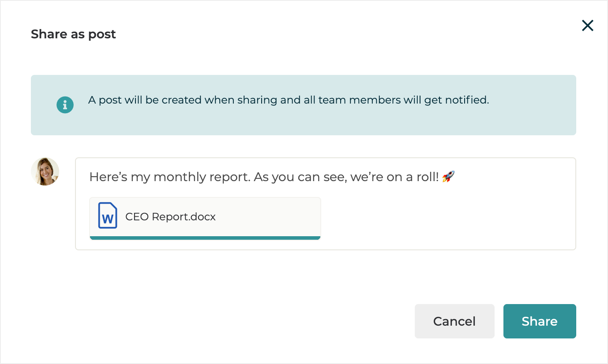
Task: Click the teal upload progress bar
Action: pyautogui.click(x=205, y=238)
